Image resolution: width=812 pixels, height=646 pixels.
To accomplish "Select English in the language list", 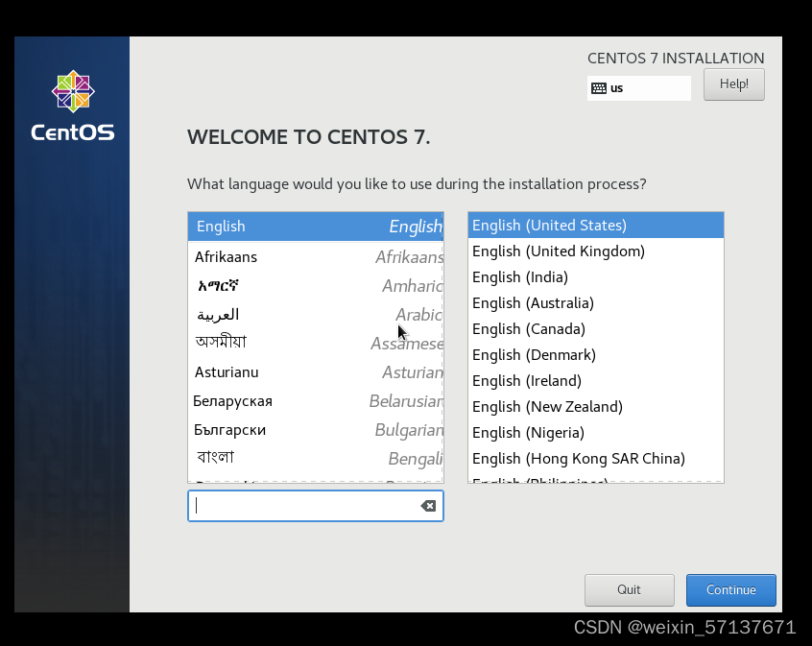I will click(x=316, y=227).
